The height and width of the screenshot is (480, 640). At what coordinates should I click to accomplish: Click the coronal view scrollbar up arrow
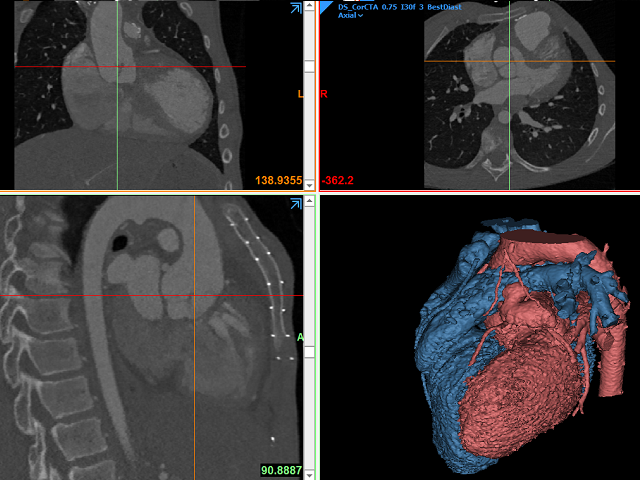309,5
